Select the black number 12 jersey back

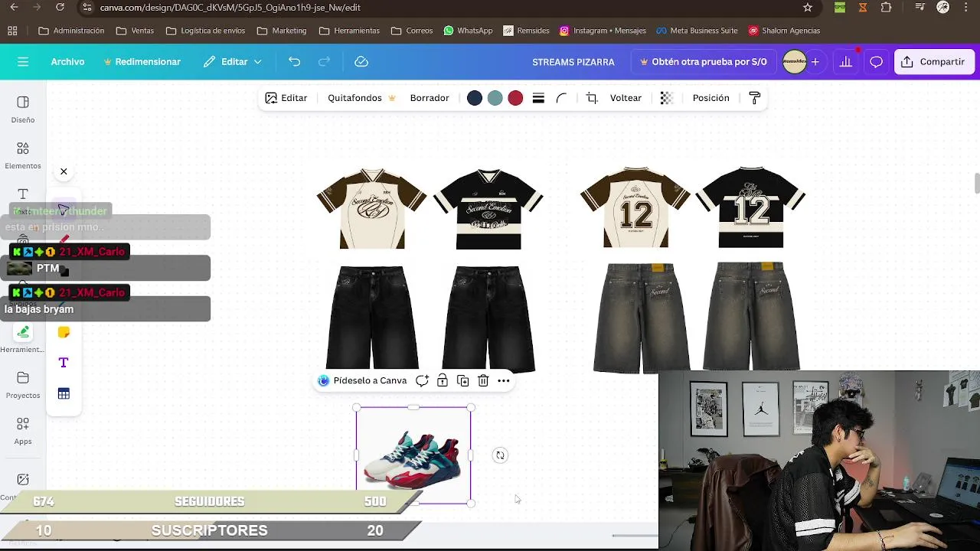(x=750, y=207)
